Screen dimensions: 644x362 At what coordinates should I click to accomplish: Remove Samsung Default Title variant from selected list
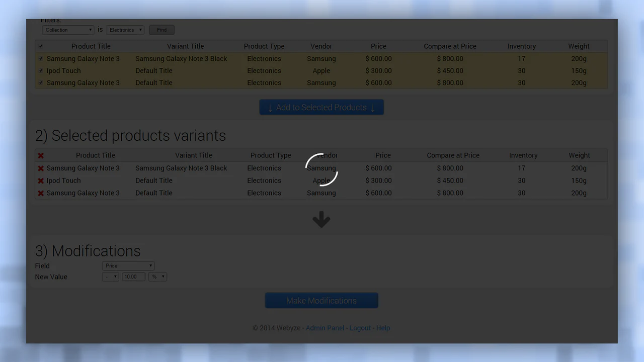pos(41,193)
